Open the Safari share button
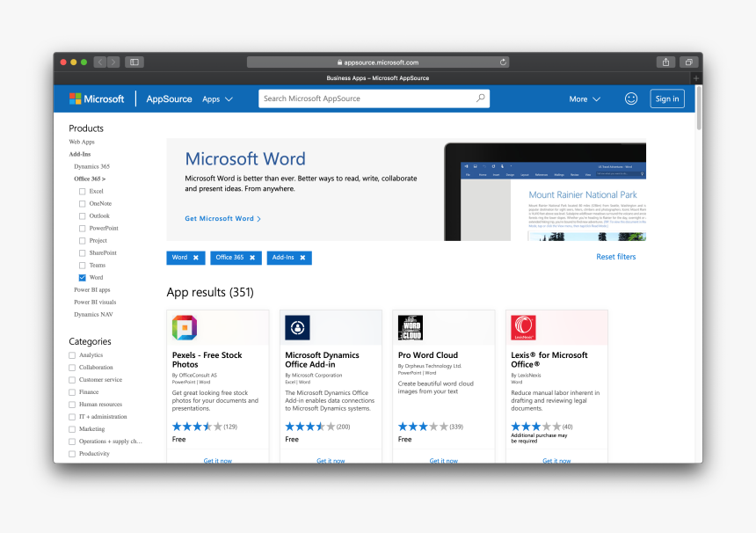Image resolution: width=756 pixels, height=533 pixels. point(665,62)
